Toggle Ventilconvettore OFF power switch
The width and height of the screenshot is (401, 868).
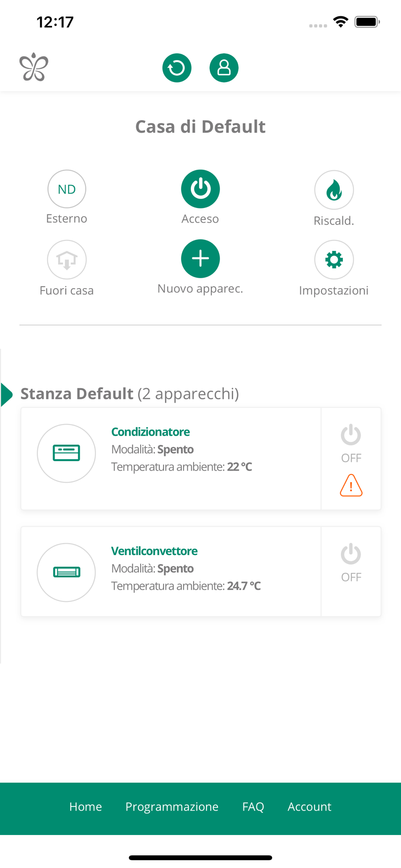(351, 562)
